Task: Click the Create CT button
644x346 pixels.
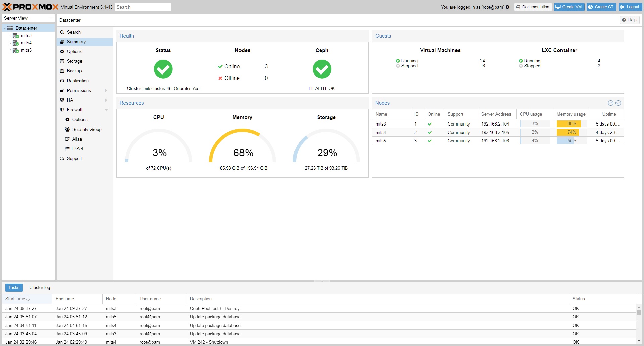Action: [x=601, y=7]
